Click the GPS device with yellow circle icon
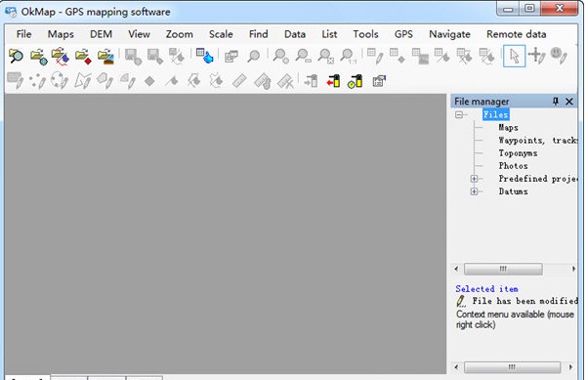 [356, 81]
